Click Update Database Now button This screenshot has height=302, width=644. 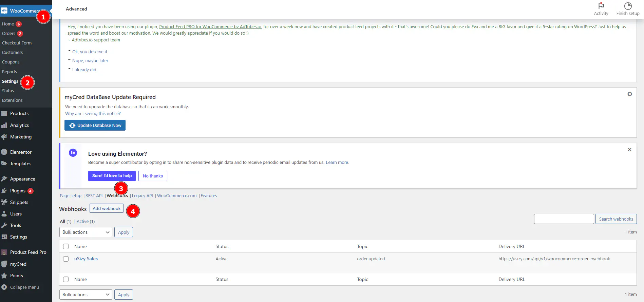pyautogui.click(x=95, y=125)
